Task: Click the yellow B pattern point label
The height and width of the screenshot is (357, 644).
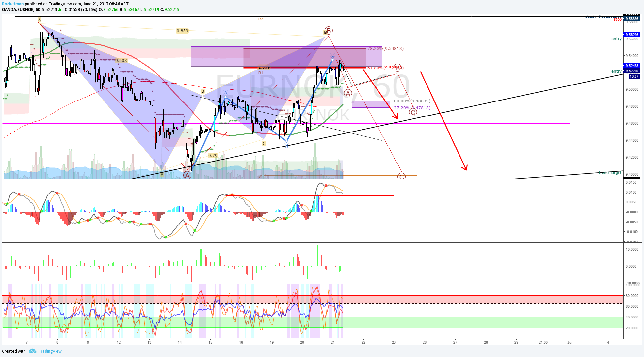Action: coord(203,91)
